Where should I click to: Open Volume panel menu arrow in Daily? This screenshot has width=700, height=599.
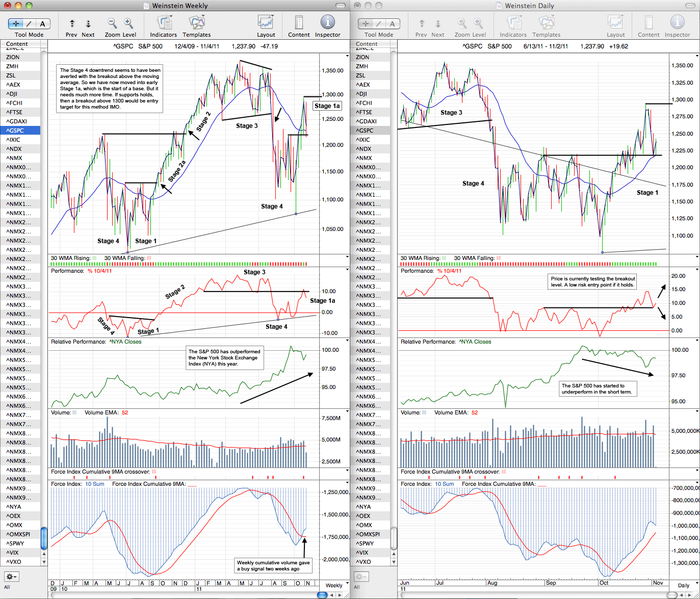(x=697, y=411)
